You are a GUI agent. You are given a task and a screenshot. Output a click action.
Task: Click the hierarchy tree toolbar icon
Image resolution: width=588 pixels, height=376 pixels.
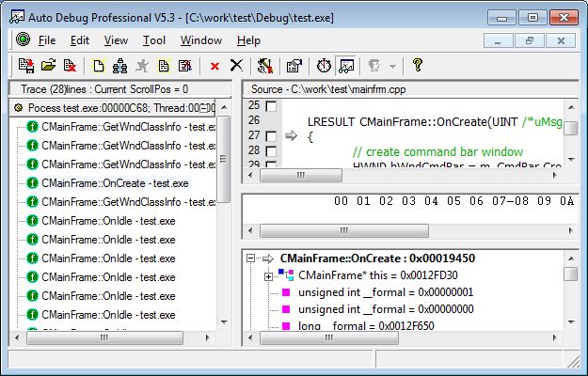tap(120, 66)
